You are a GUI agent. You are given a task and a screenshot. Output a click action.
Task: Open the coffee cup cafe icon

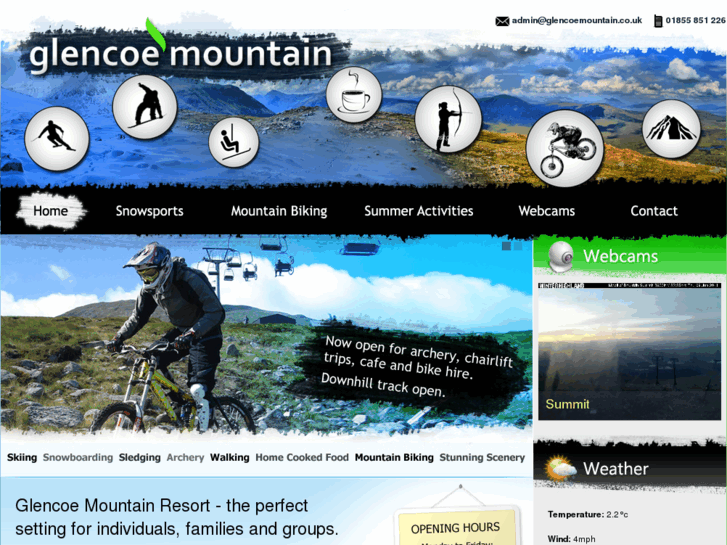[x=354, y=95]
